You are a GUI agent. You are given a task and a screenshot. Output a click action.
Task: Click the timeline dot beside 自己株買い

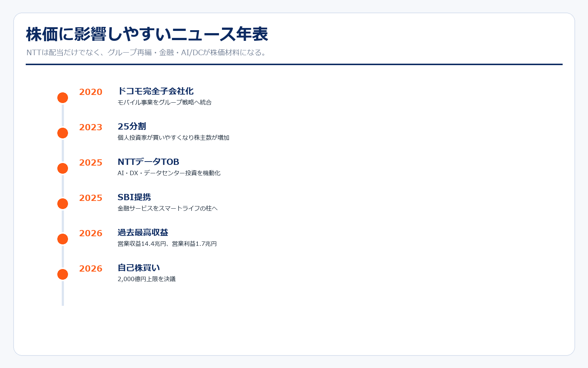point(62,275)
